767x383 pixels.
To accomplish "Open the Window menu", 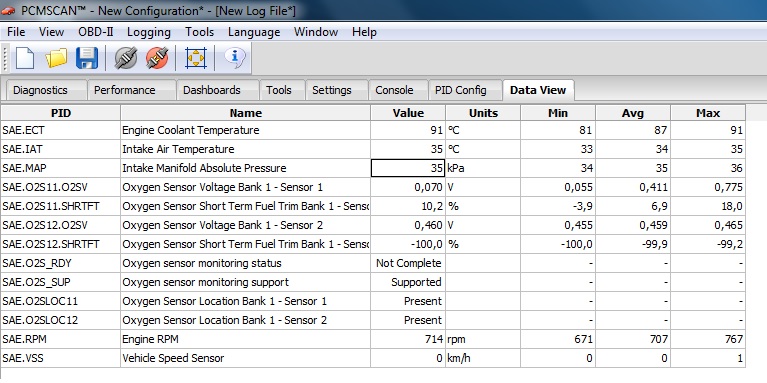I will [x=316, y=32].
